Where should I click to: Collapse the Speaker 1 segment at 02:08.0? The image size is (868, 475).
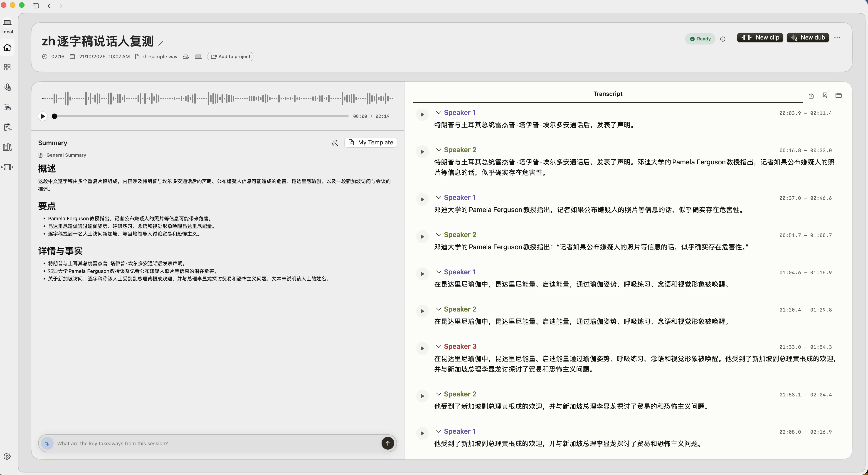439,431
